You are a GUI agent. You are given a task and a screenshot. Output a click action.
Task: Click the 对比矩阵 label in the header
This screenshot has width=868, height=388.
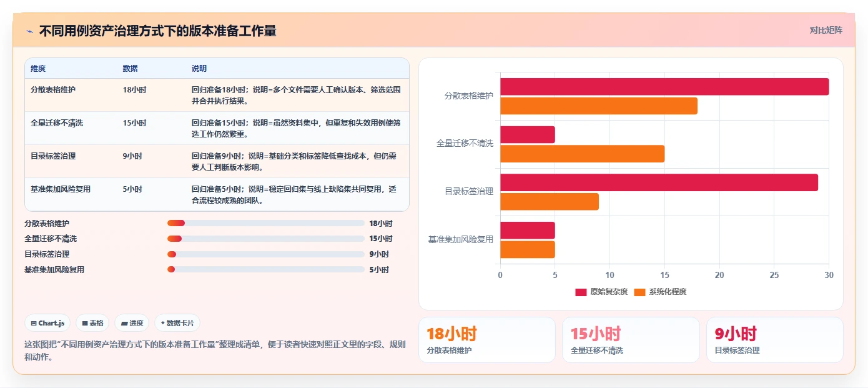(x=826, y=30)
